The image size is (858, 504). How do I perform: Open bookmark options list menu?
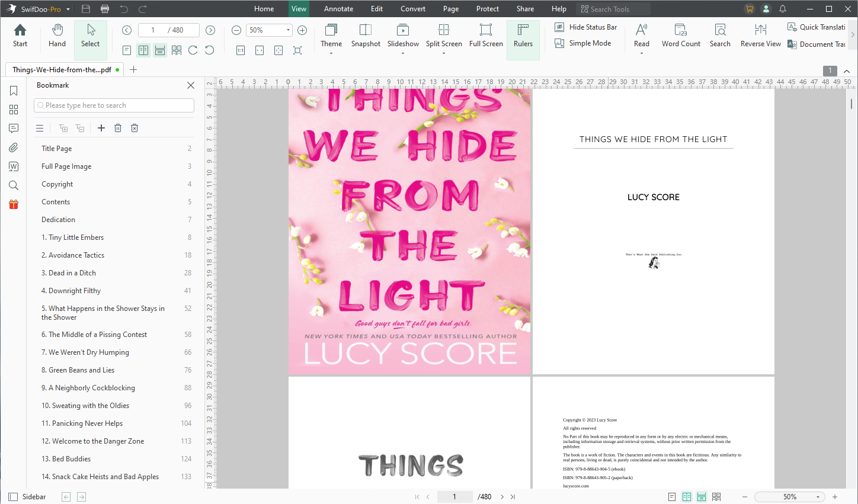click(x=40, y=128)
